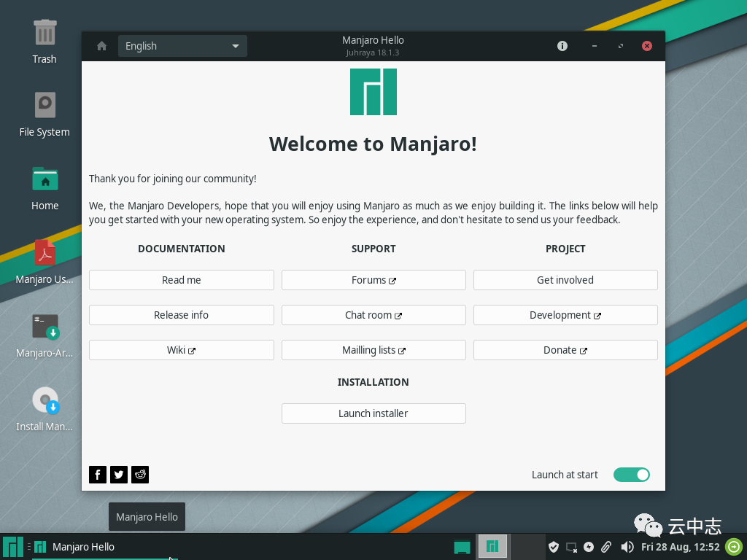Click the show desktop icon in panel

tap(462, 547)
